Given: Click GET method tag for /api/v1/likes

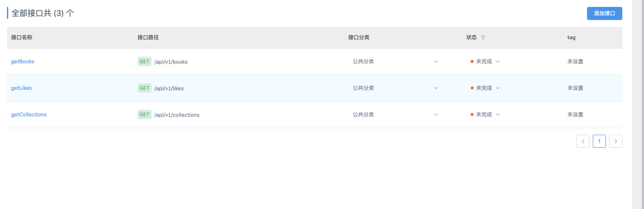Looking at the screenshot, I should (144, 88).
